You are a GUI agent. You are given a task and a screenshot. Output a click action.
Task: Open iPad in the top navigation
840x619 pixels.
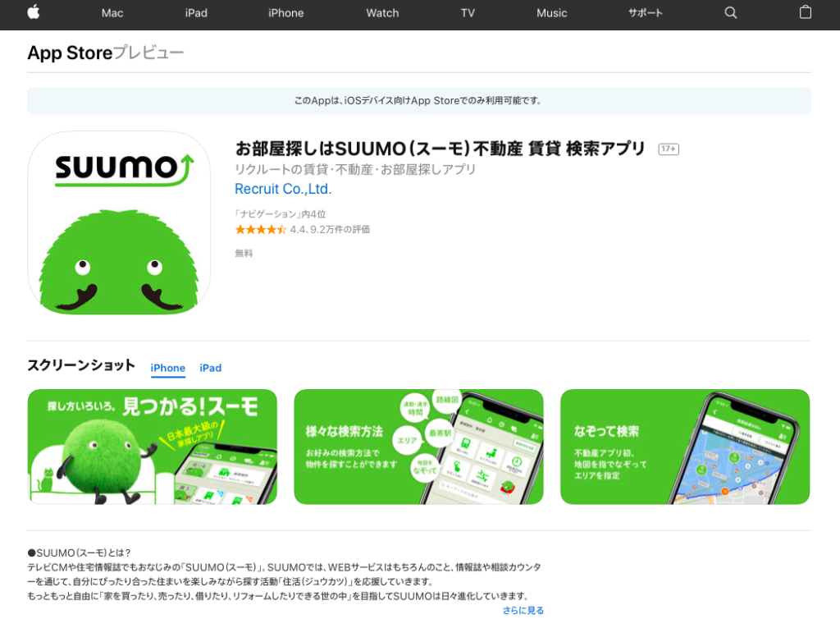[196, 13]
